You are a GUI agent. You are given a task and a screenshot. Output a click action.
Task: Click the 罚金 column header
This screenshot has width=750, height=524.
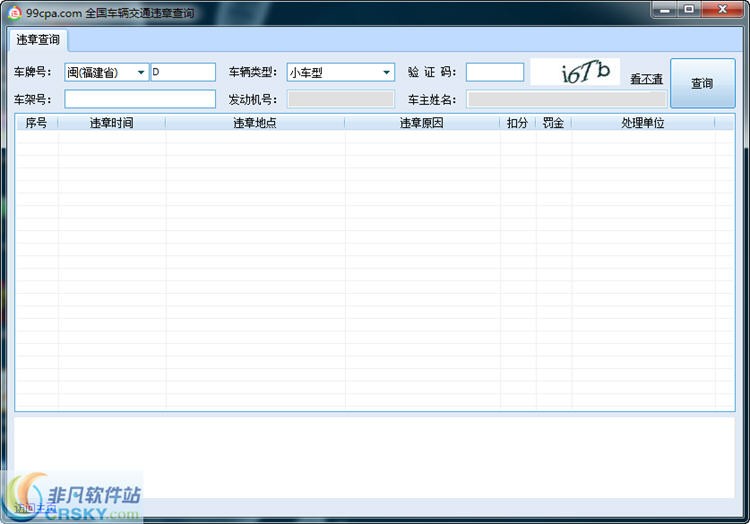coord(553,123)
